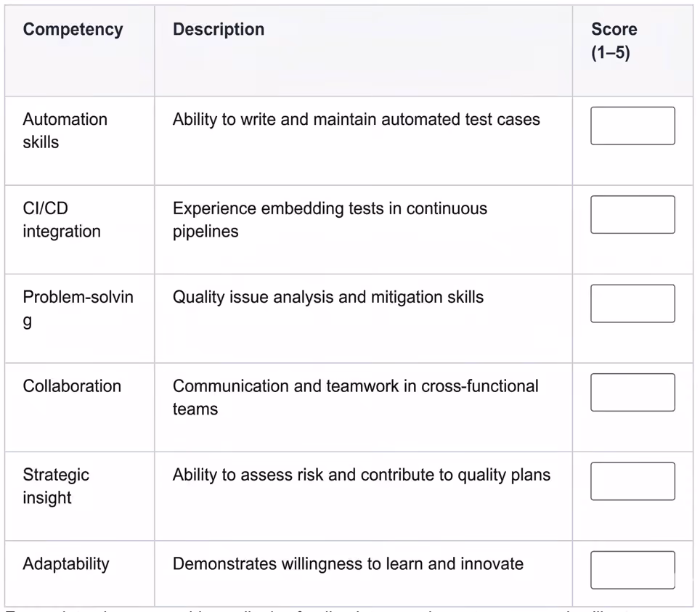Select 'Quality issue analysis and mitigation skills' text
The width and height of the screenshot is (700, 612).
328,297
